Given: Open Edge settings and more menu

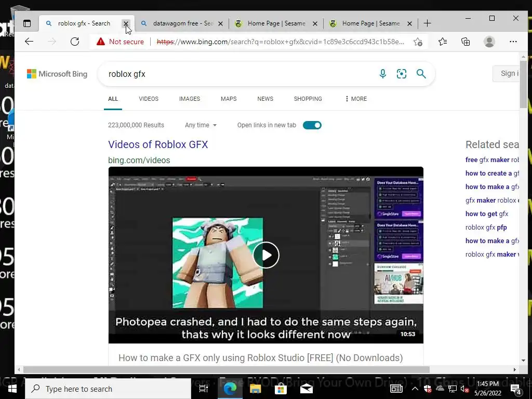Looking at the screenshot, I should coord(513,42).
